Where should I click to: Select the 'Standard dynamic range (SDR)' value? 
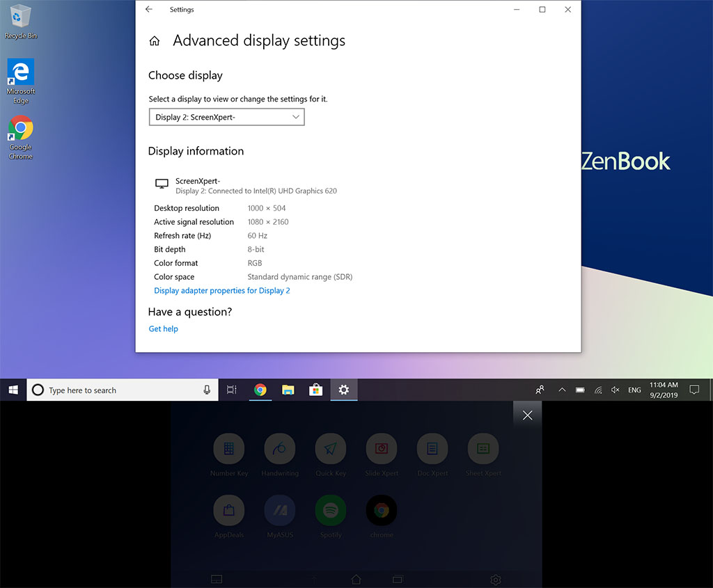[x=299, y=277]
